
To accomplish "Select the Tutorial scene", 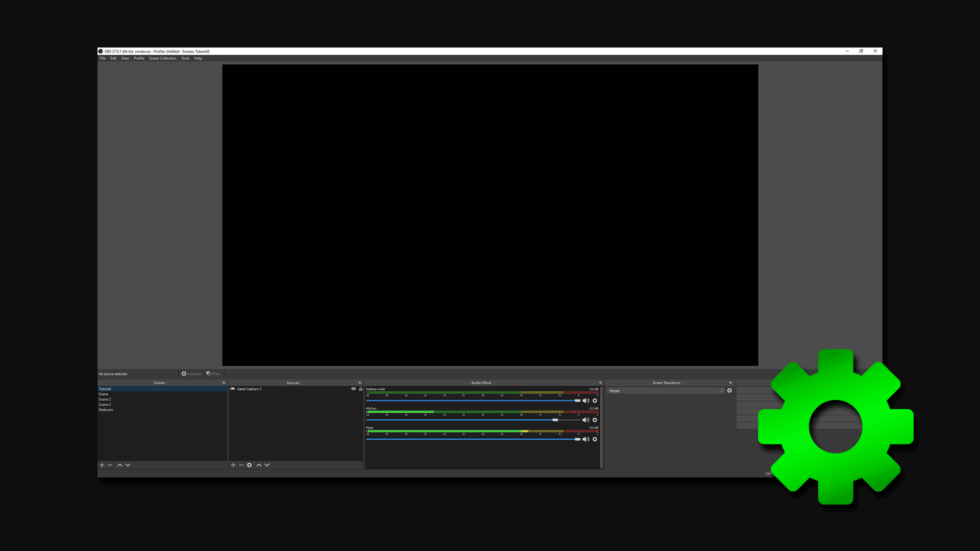I will (162, 389).
